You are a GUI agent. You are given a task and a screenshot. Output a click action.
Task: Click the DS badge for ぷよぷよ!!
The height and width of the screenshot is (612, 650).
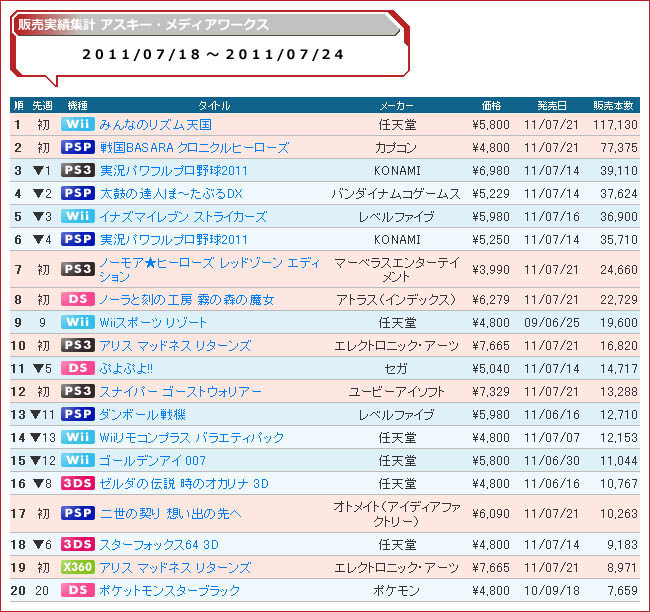coord(78,368)
